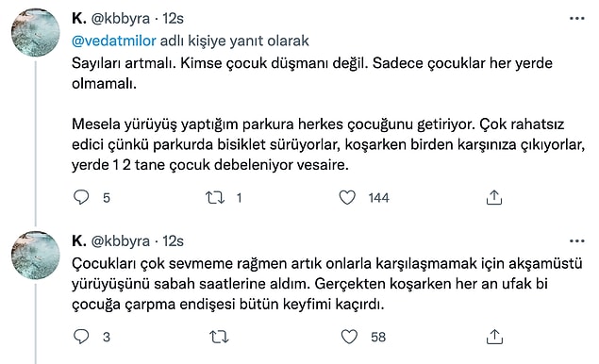Viewport: 599px width, 364px height.
Task: Open the second tweet's 12s timestamp
Action: point(173,241)
